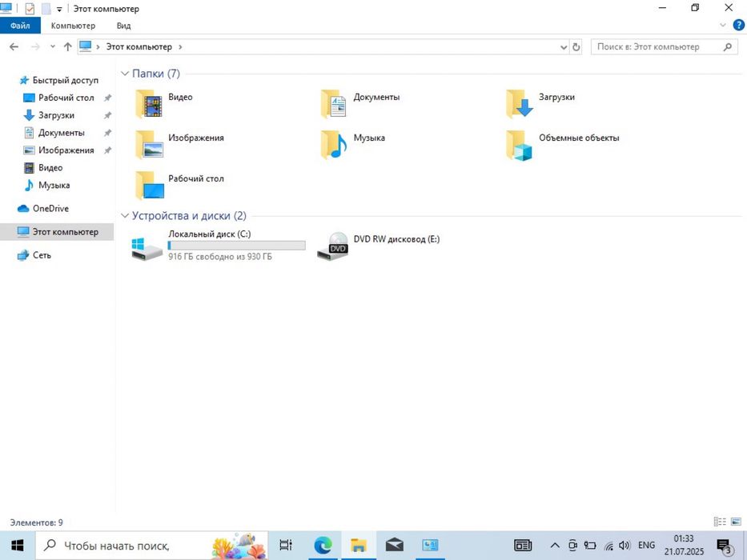Switch to details view icon in status bar

pos(720,522)
